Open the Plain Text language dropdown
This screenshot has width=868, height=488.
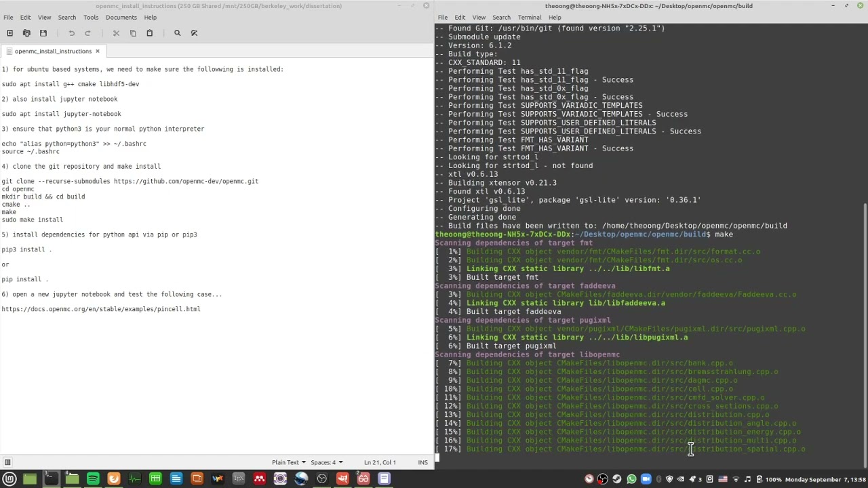click(288, 462)
